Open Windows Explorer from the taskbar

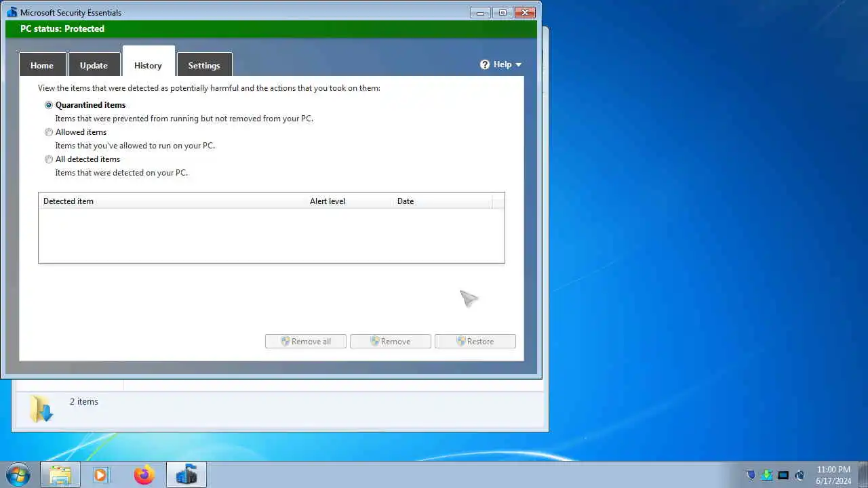(60, 474)
